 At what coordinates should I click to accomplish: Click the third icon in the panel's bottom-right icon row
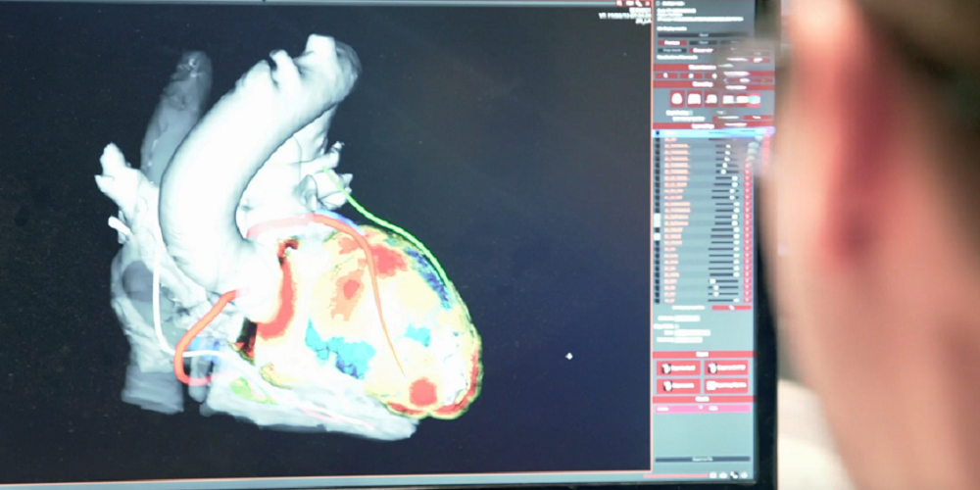[x=734, y=475]
